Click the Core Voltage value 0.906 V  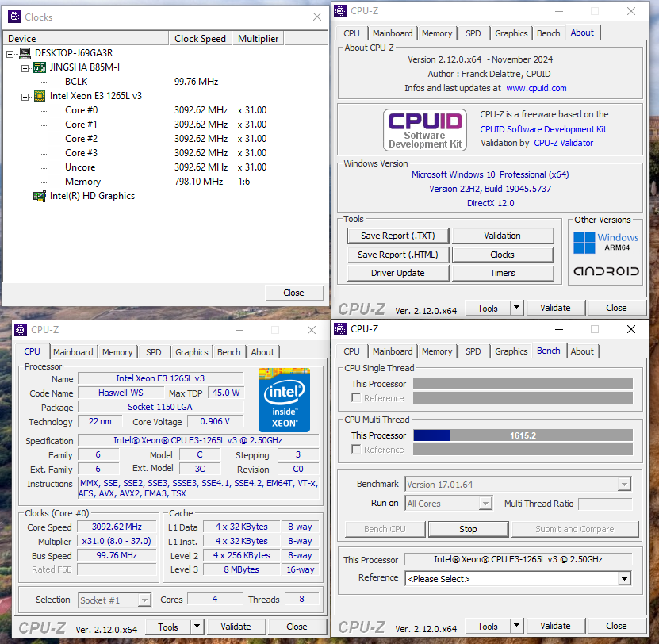(x=215, y=422)
